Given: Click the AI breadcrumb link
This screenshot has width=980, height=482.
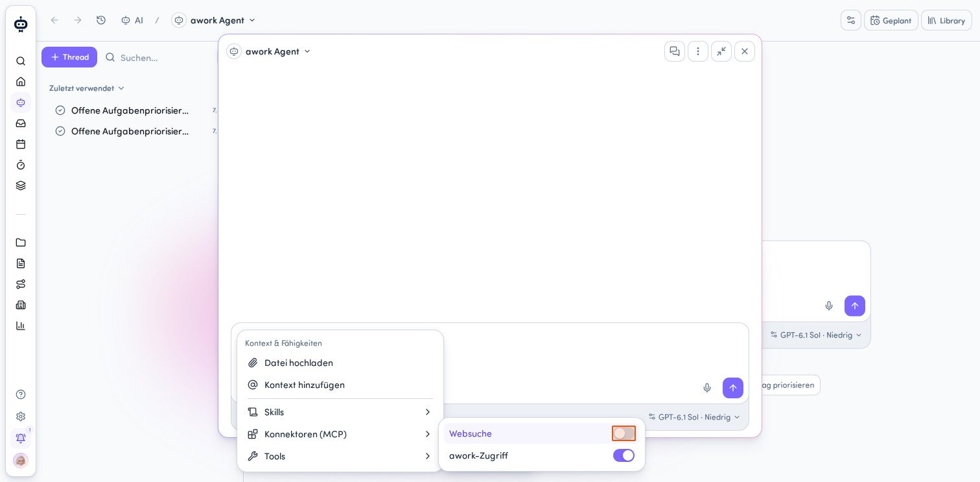Looking at the screenshot, I should click(132, 20).
